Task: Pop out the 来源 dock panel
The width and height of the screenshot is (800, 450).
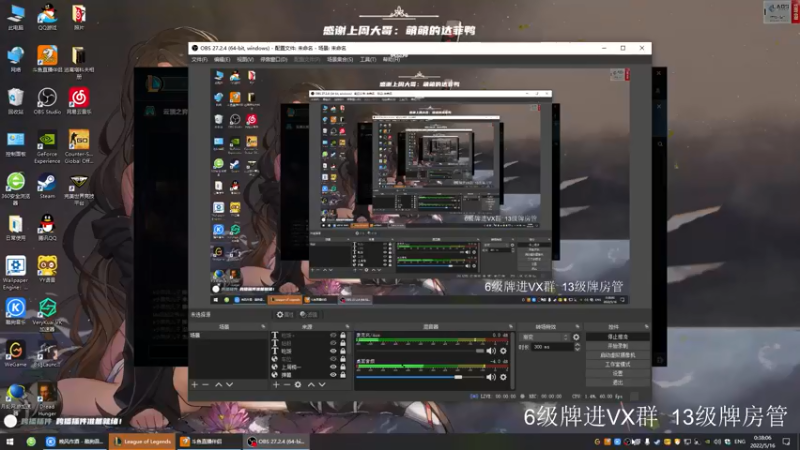Action: tap(347, 327)
